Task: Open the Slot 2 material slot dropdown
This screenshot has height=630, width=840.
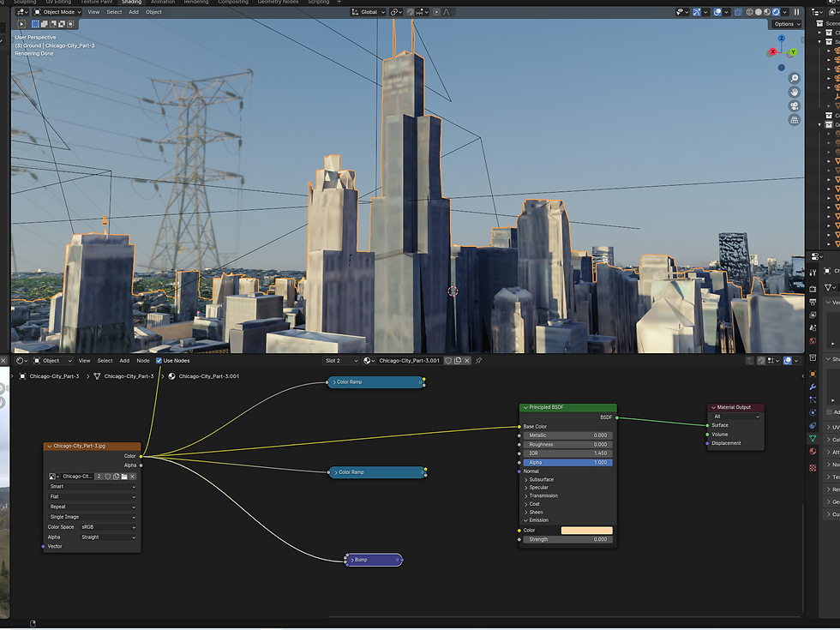Action: [341, 361]
